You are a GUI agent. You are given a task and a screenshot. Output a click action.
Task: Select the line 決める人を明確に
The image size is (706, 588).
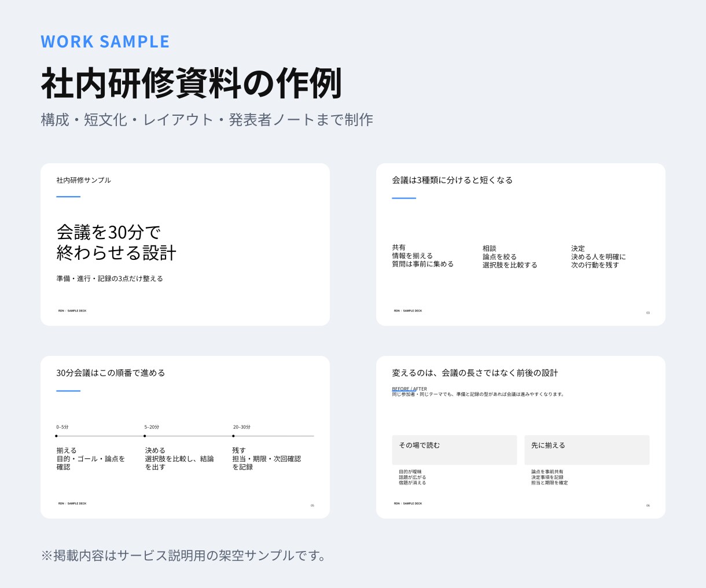pyautogui.click(x=598, y=257)
